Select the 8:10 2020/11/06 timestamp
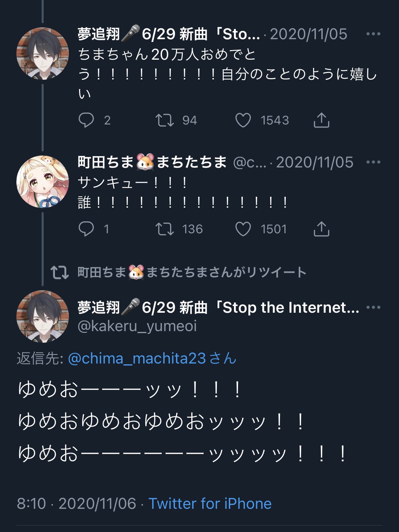Viewport: 399px width, 532px height. click(x=76, y=503)
